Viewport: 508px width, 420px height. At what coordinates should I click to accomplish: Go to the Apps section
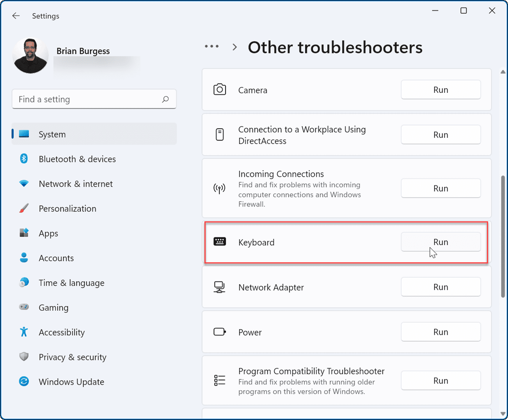point(48,233)
